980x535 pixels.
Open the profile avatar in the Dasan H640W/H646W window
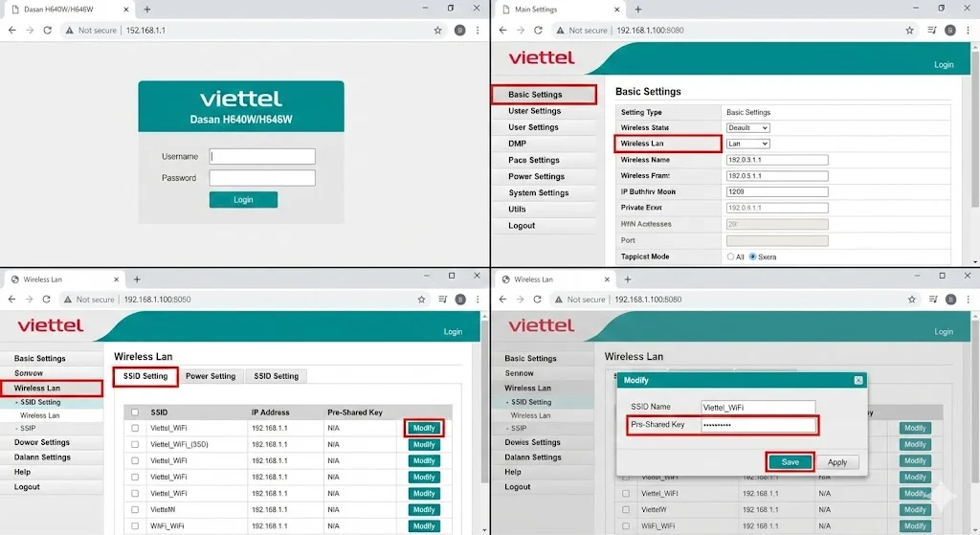coord(459,30)
